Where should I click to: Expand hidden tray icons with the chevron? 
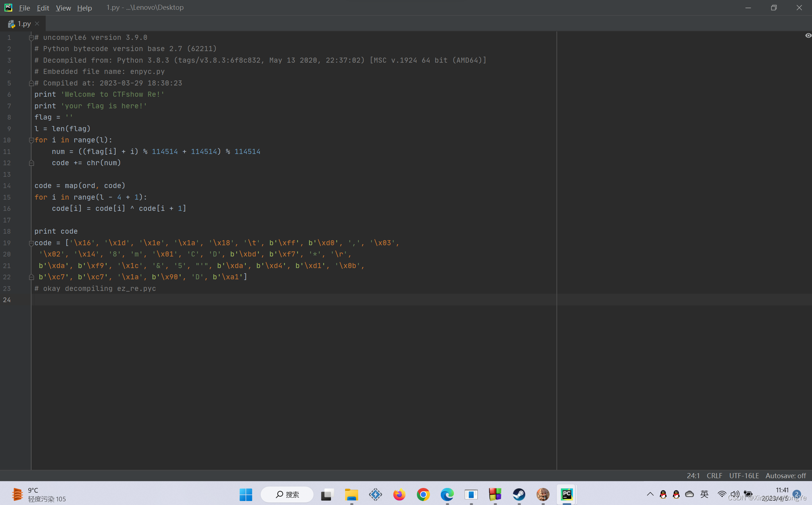click(650, 494)
